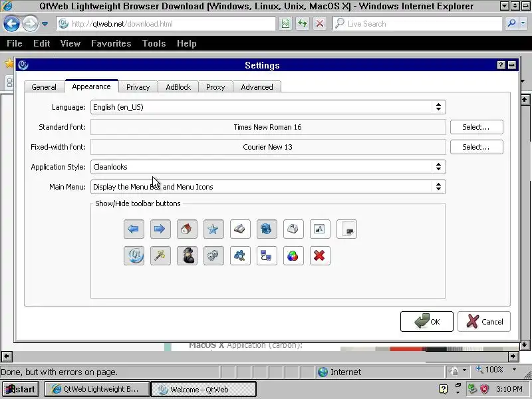Open the AdBlock tab
This screenshot has width=532, height=399.
click(178, 87)
